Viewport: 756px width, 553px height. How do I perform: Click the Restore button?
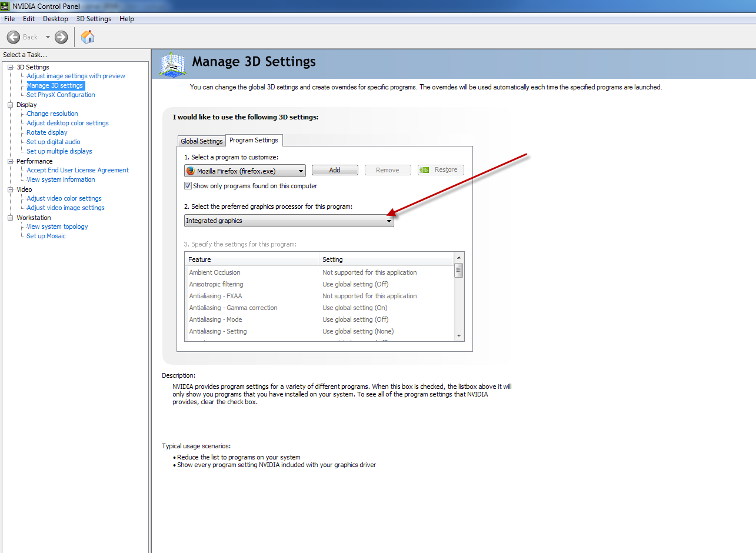pyautogui.click(x=441, y=170)
